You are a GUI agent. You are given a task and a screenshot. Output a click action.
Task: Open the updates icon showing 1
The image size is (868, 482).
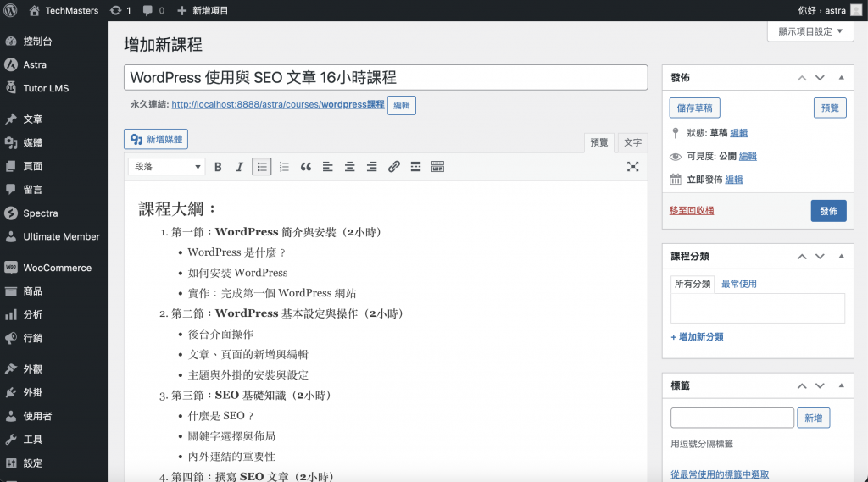click(120, 10)
